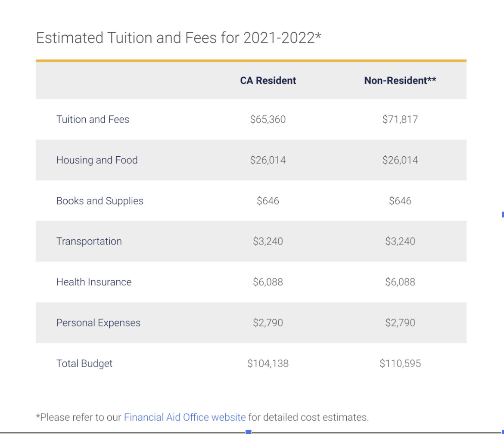This screenshot has height=434, width=504.
Task: Click the blue handle at bottom right corner
Action: tap(503, 432)
